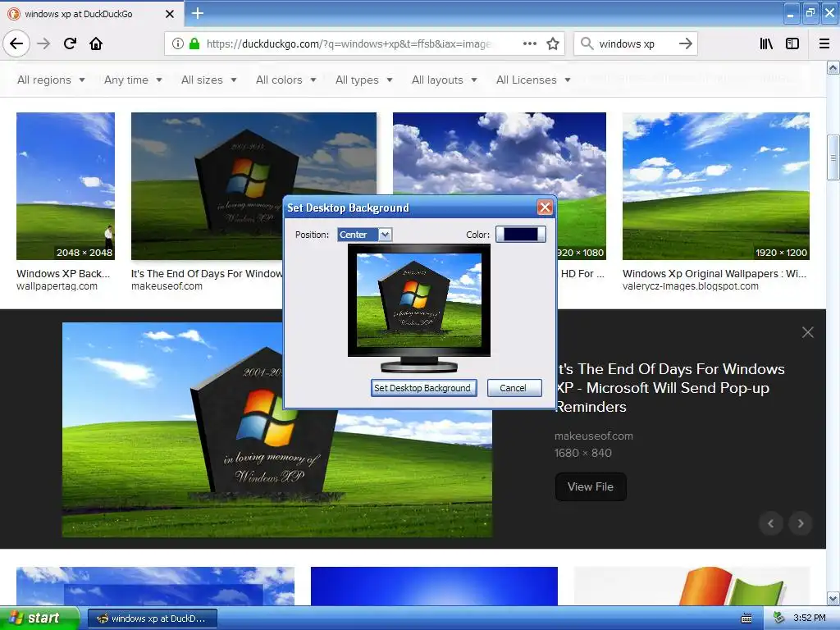The image size is (840, 630).
Task: Expand the All Licenses filter
Action: coord(533,80)
